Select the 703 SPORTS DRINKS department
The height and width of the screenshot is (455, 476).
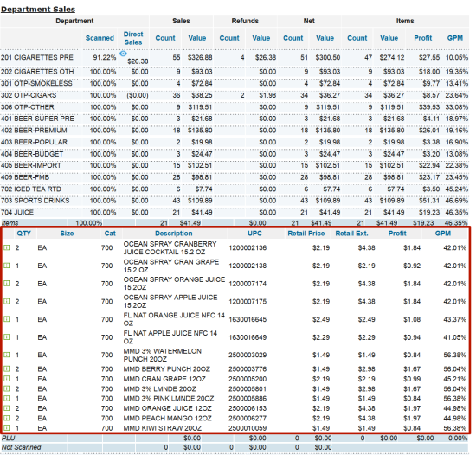35,201
